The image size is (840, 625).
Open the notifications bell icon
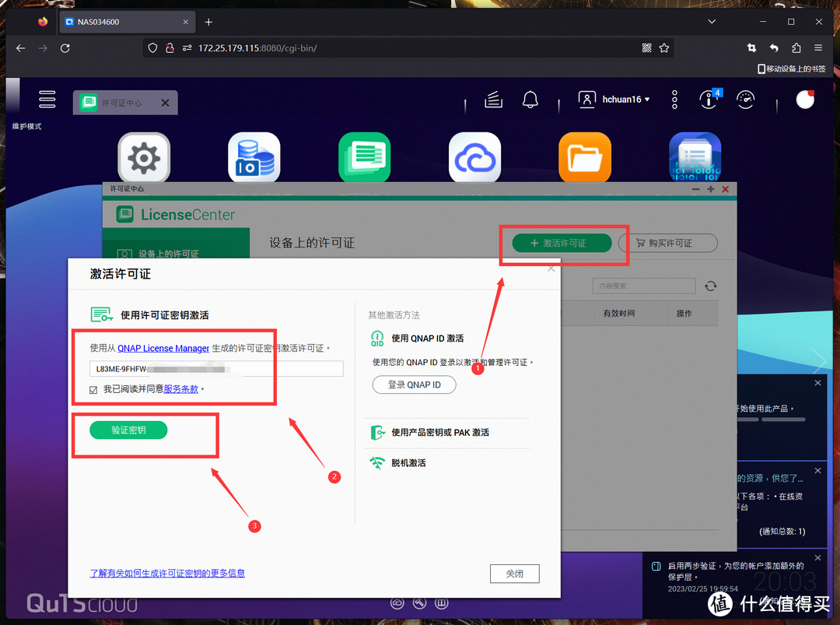tap(530, 100)
